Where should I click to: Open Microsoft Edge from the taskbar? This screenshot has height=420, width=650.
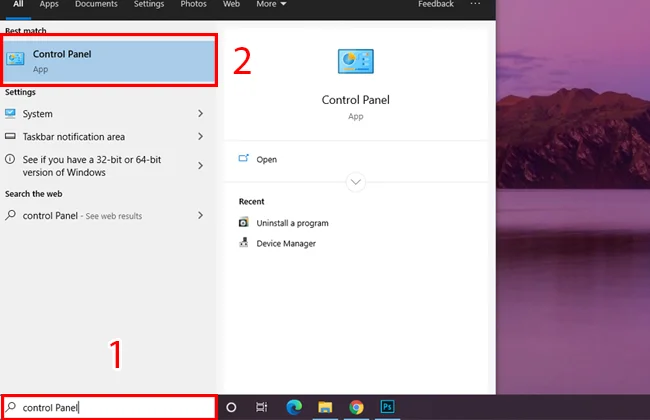pyautogui.click(x=294, y=407)
